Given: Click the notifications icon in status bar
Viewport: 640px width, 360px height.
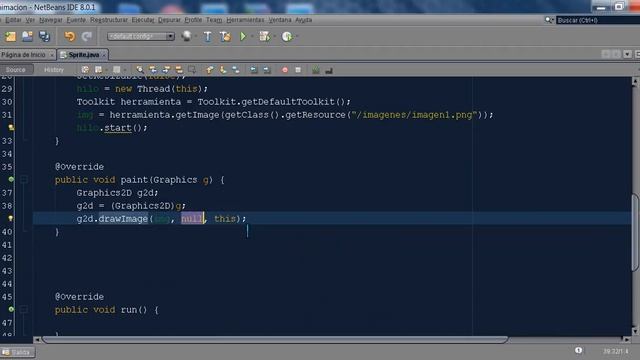Looking at the screenshot, I should 578,351.
